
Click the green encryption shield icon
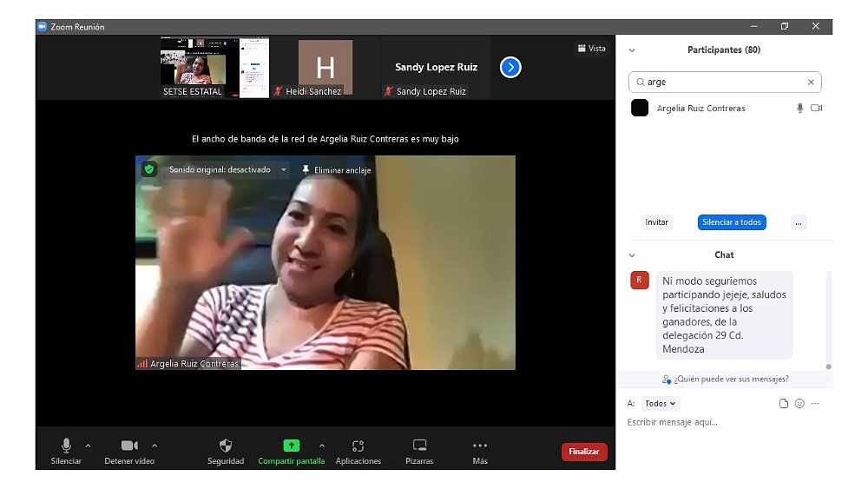[149, 169]
